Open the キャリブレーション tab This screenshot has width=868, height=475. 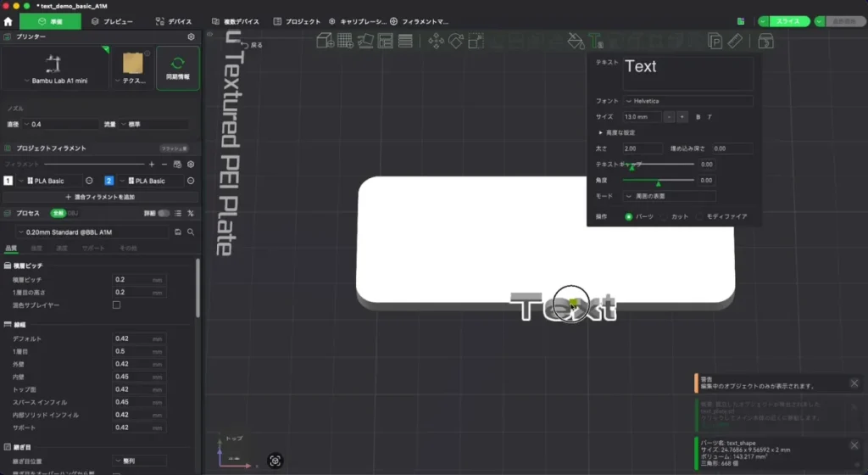(358, 21)
